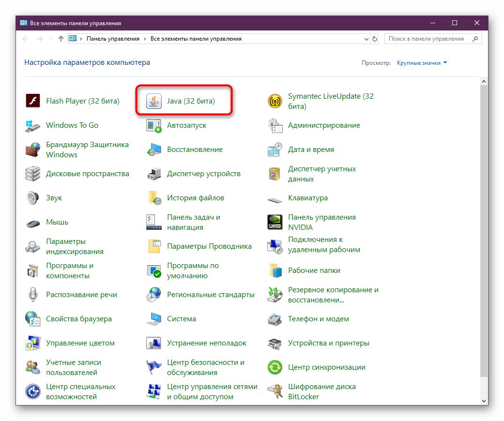Image resolution: width=504 pixels, height=421 pixels.
Task: Open the Flash Player icon
Action: click(x=33, y=101)
